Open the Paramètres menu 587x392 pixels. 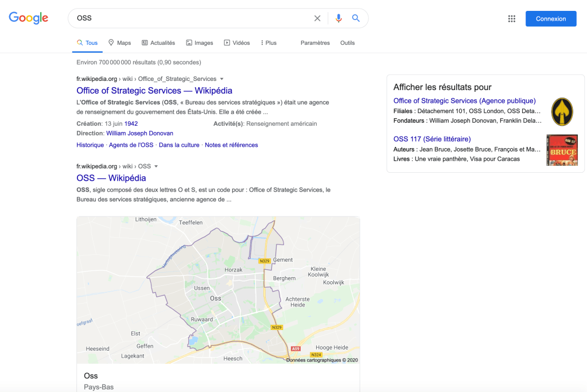314,42
